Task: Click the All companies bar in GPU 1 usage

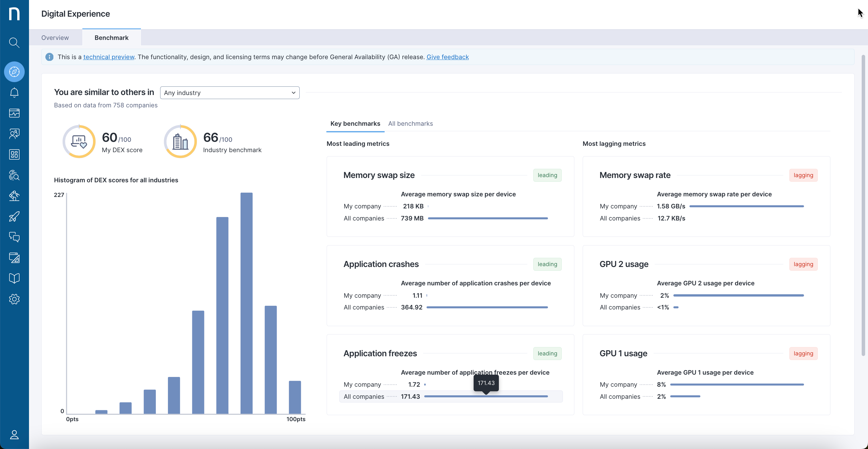Action: [x=685, y=396]
